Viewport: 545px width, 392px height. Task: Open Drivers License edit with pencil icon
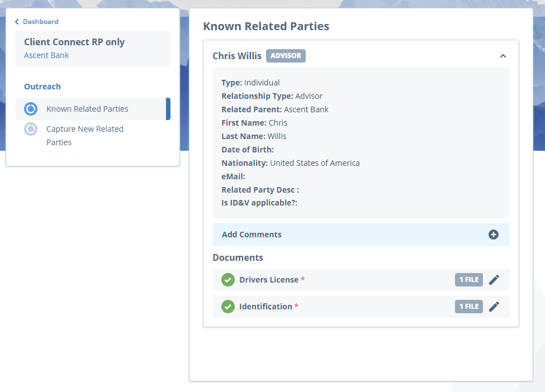click(x=494, y=279)
